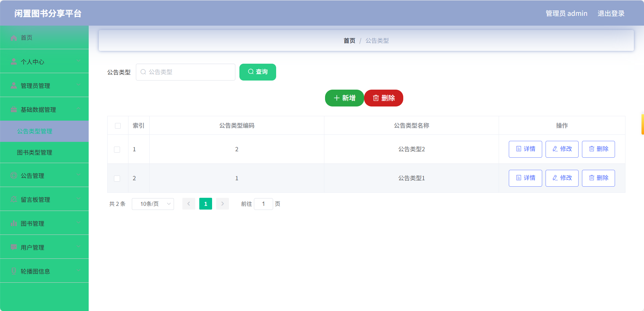Select page 1 in pagination
This screenshot has width=644, height=311.
click(206, 204)
